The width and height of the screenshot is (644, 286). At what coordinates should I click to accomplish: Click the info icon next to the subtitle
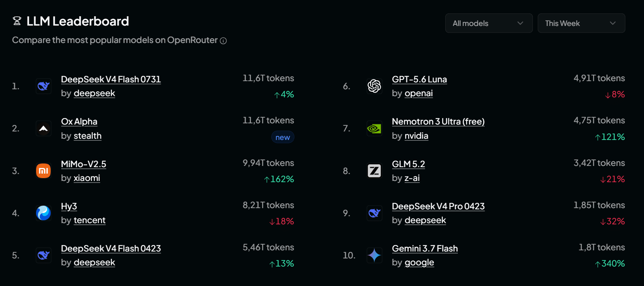point(223,41)
